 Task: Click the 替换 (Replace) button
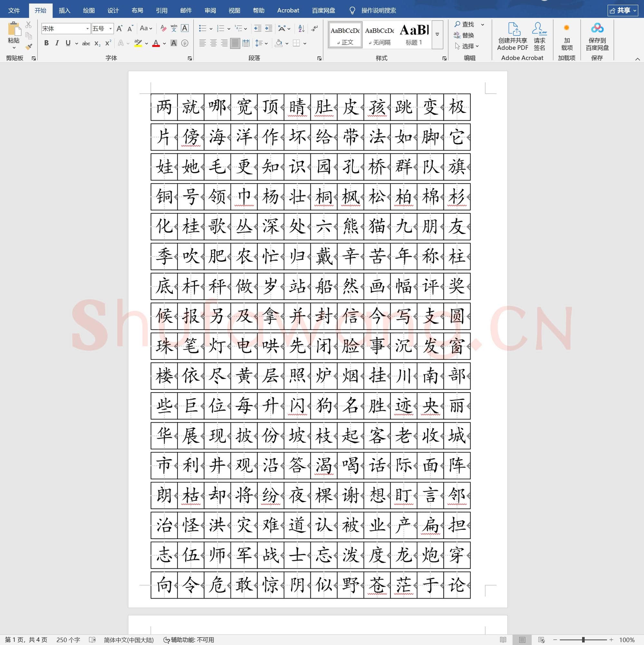click(467, 35)
